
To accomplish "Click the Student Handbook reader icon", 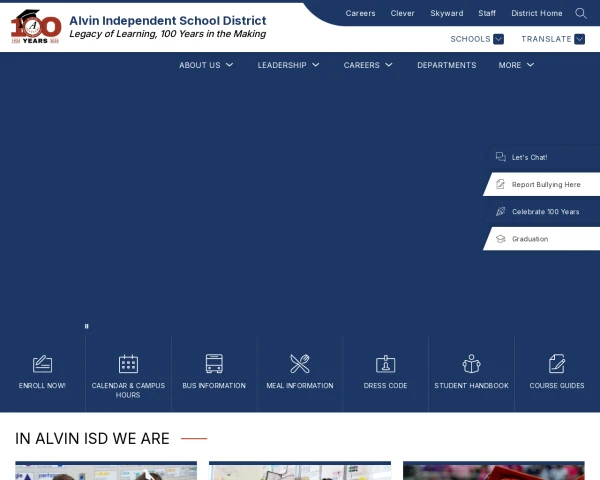I will 471,364.
